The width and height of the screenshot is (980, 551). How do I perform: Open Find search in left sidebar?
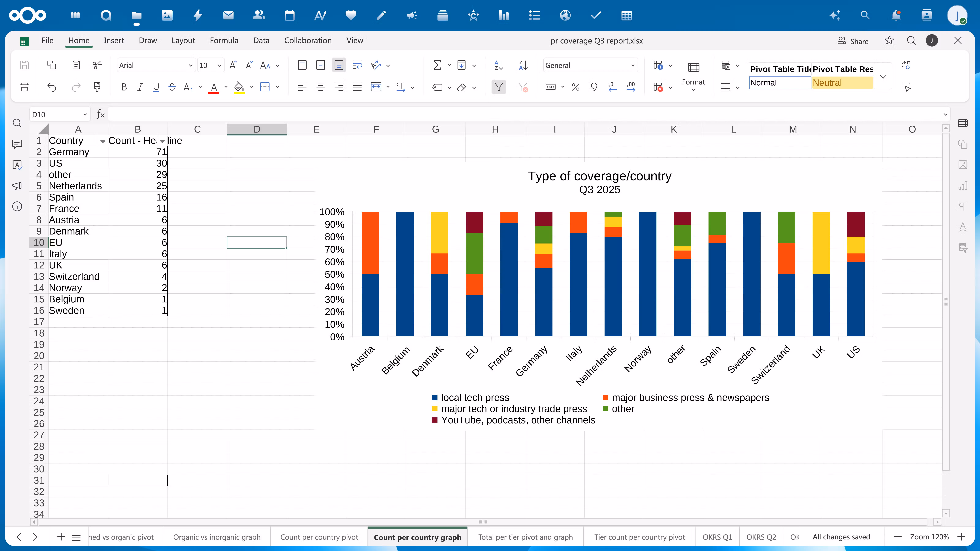17,123
